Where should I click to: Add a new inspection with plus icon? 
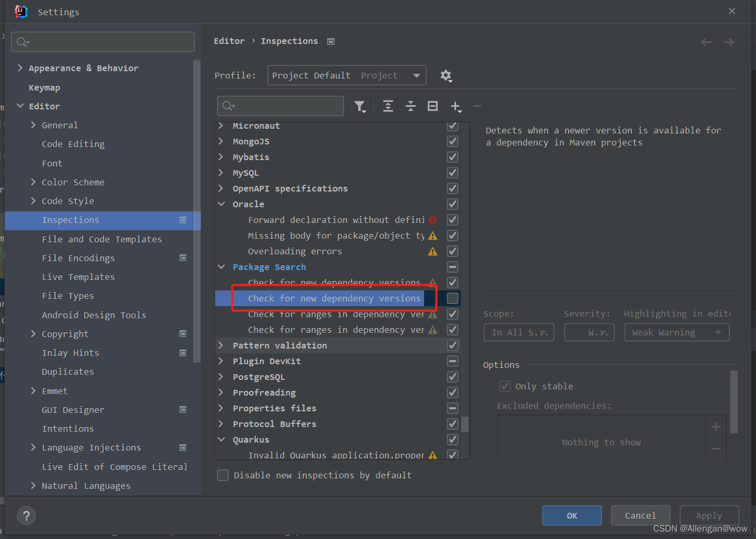[x=455, y=107]
